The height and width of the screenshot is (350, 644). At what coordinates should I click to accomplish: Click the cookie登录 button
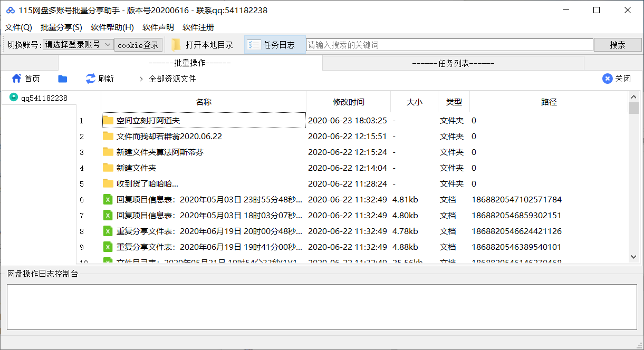(x=138, y=44)
